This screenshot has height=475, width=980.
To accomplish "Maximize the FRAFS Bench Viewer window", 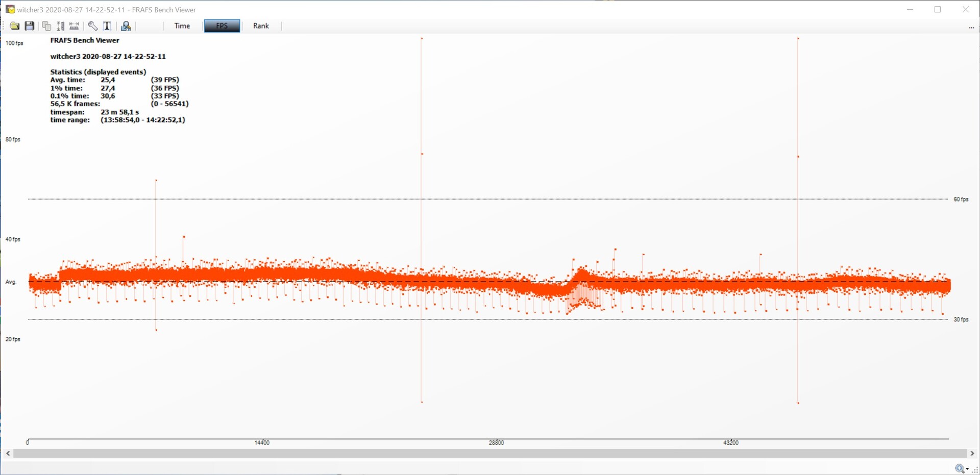I will coord(938,9).
